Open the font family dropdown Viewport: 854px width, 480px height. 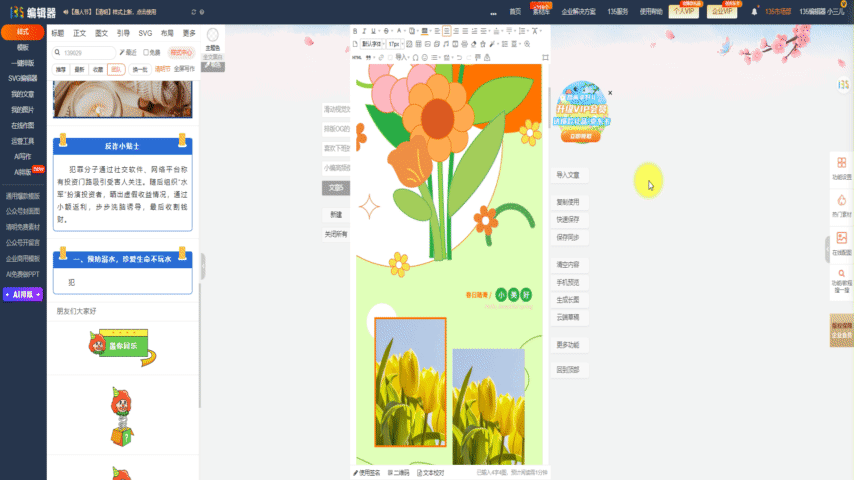[373, 44]
